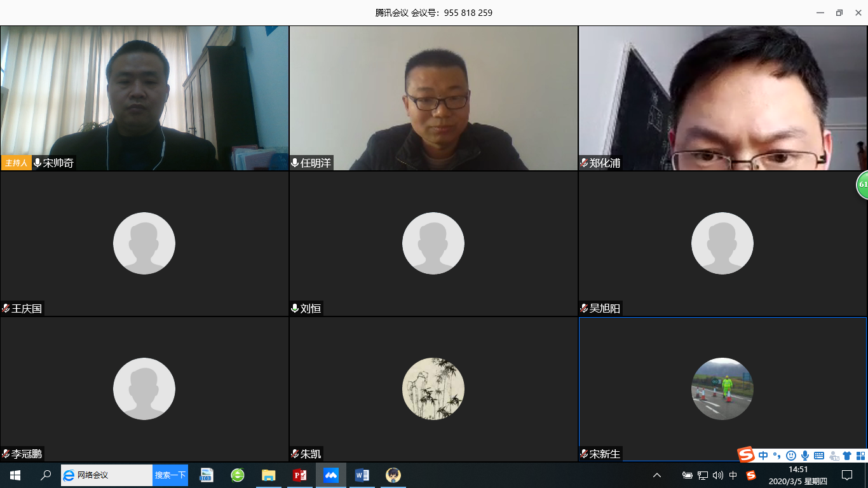Open Sogou emoji smiley panel
Screen dimensions: 868x488
[791, 455]
